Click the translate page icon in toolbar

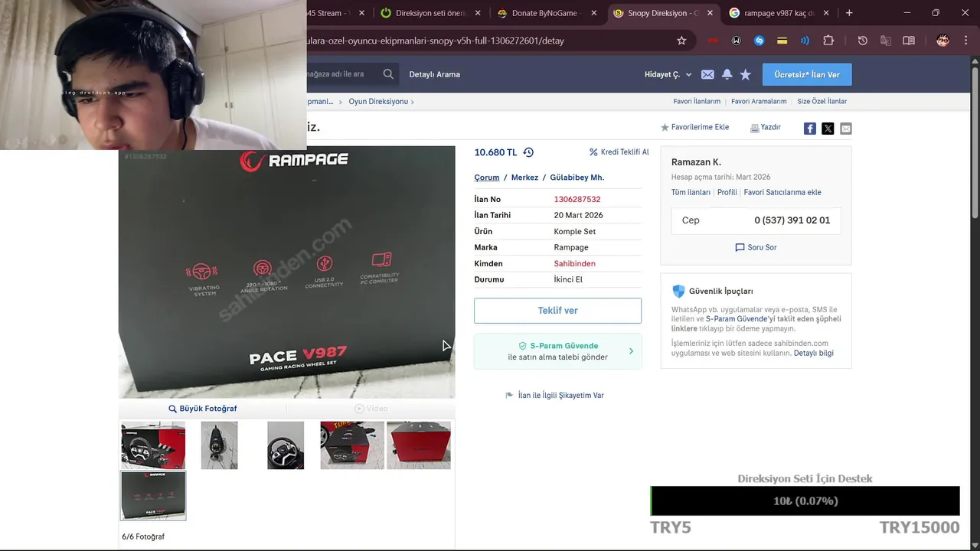(x=886, y=41)
